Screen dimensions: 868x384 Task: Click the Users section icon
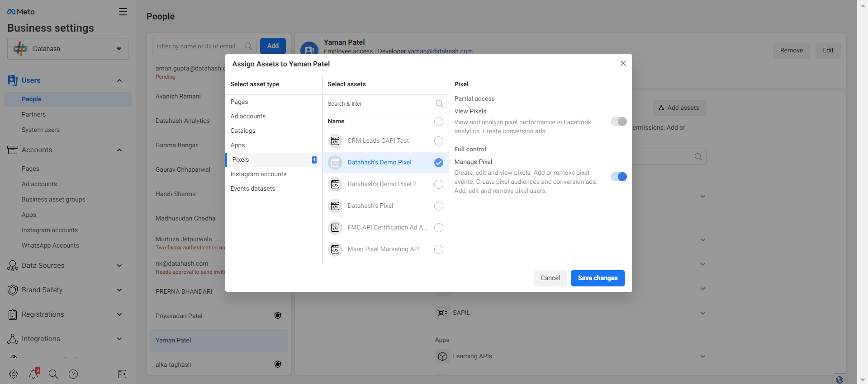coord(13,80)
